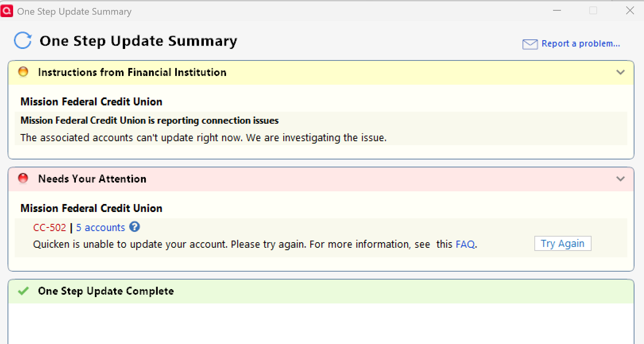Click the red status indicator for Needs Your Attention

click(23, 178)
